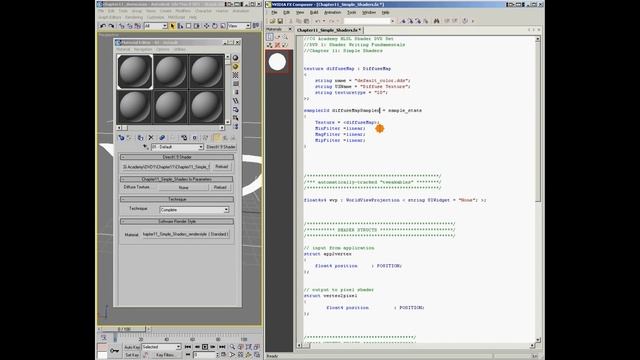The image size is (640, 360).
Task: Click the Pick Material eyedropper icon
Action: [146, 147]
